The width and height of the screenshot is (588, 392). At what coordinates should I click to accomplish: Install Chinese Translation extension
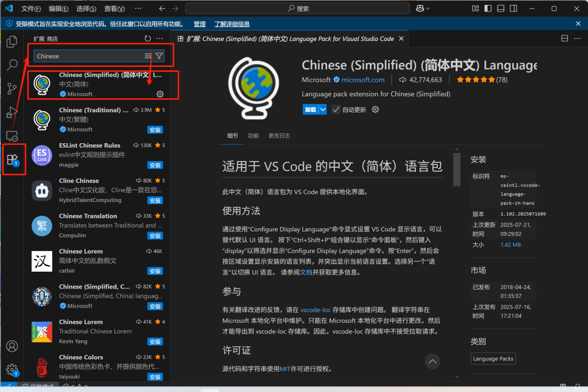pos(155,236)
